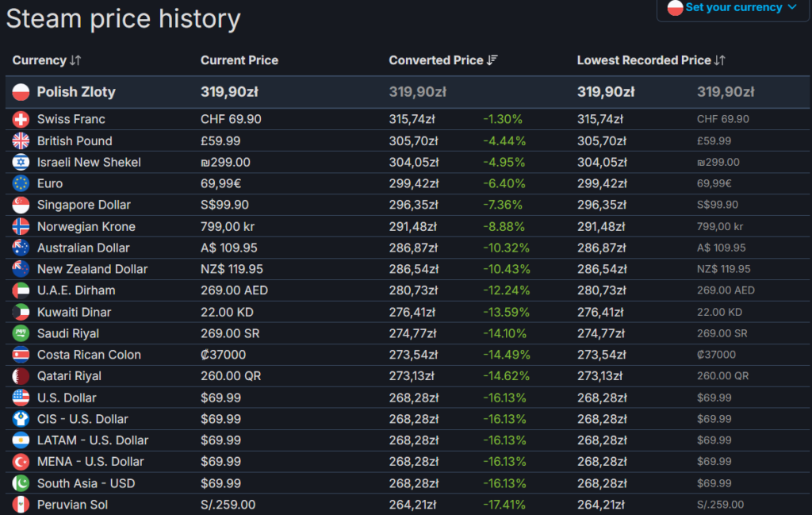The image size is (812, 515).
Task: Click the Current Price column header
Action: point(239,60)
